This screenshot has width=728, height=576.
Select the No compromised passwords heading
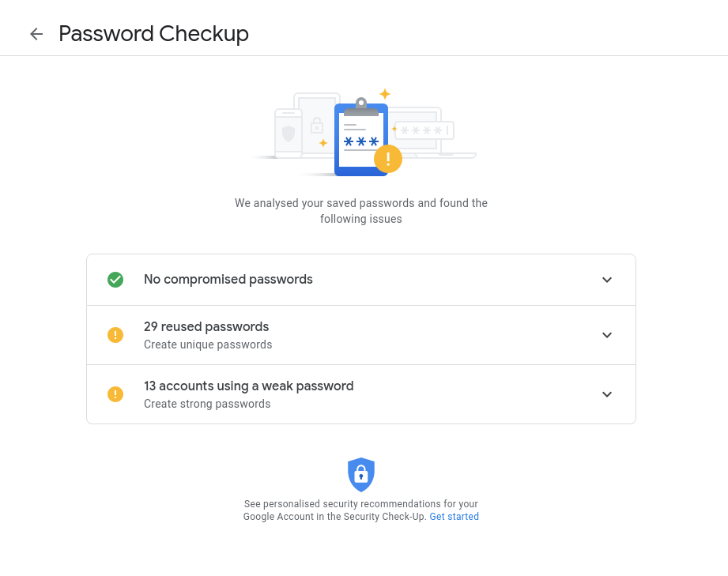[228, 279]
